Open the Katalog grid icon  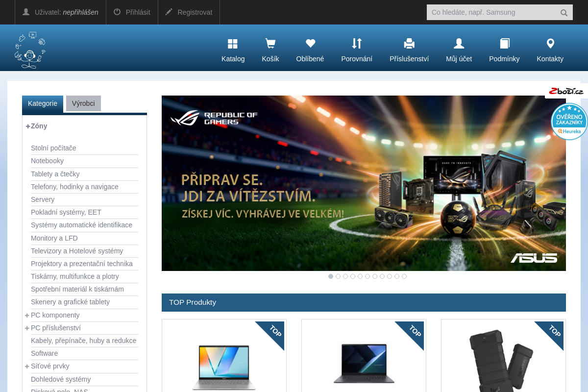click(233, 44)
